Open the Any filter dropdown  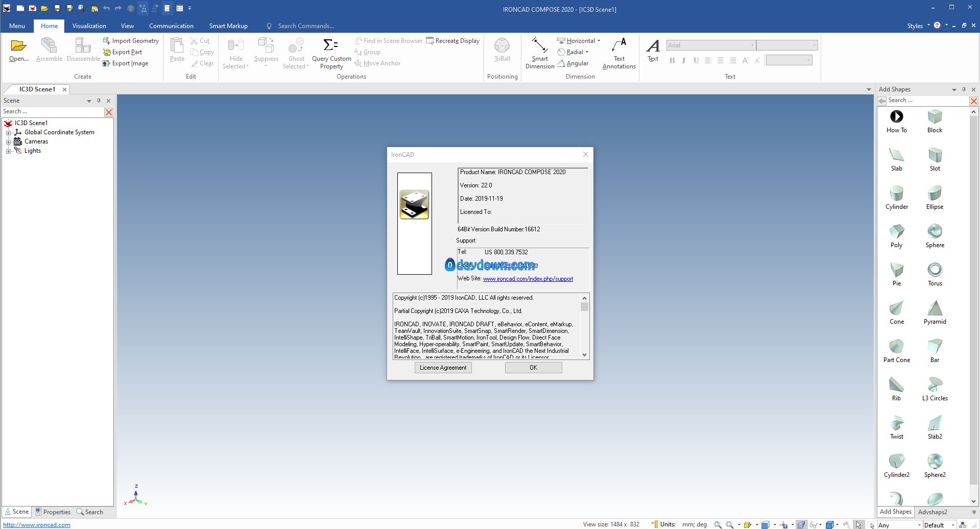[x=919, y=525]
